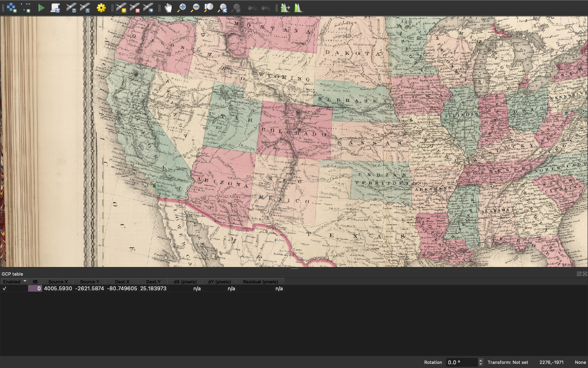Screen dimensions: 588x368
Task: Sort by the Dest.Y column header
Action: 153,282
